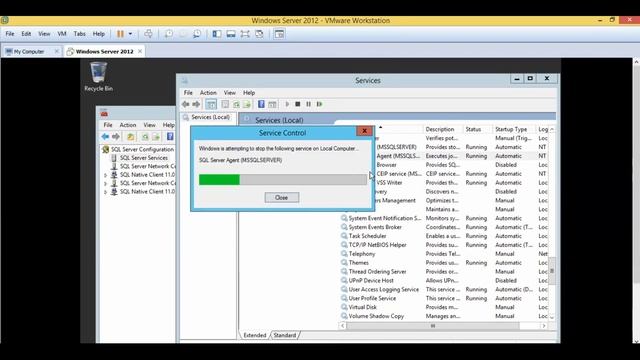Click Restart Service icon in Services toolbar
Viewport: 640px width, 360px height.
319,104
